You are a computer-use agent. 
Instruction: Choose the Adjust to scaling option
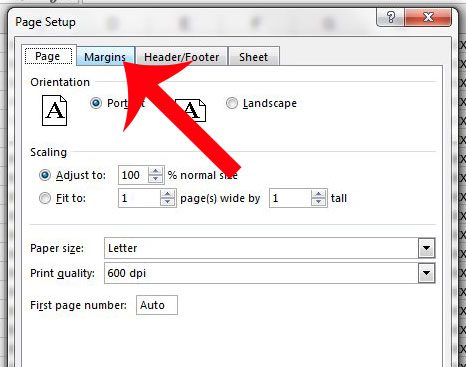coord(45,175)
